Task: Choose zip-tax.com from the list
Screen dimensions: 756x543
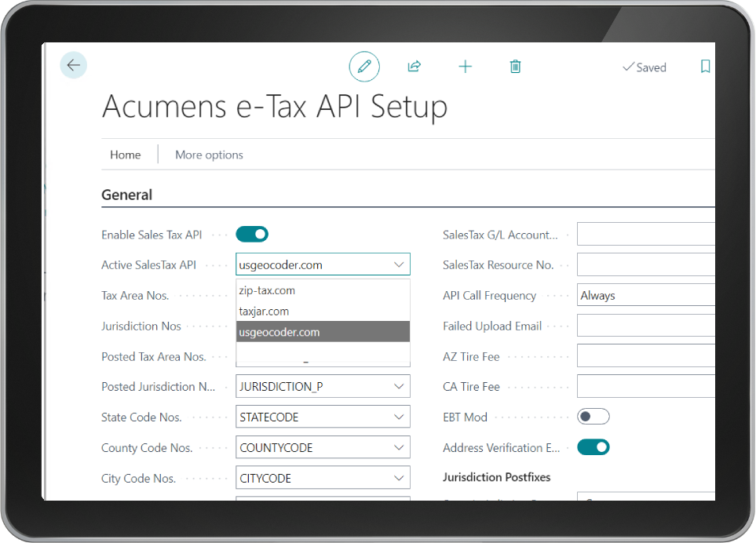Action: tap(323, 290)
